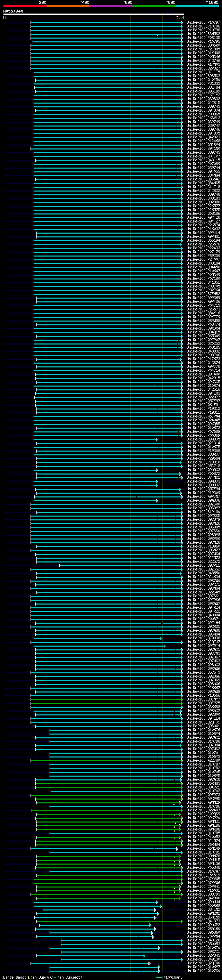Click the white query sequence bar
Image resolution: width=222 pixels, height=980 pixels.
coord(93,14)
